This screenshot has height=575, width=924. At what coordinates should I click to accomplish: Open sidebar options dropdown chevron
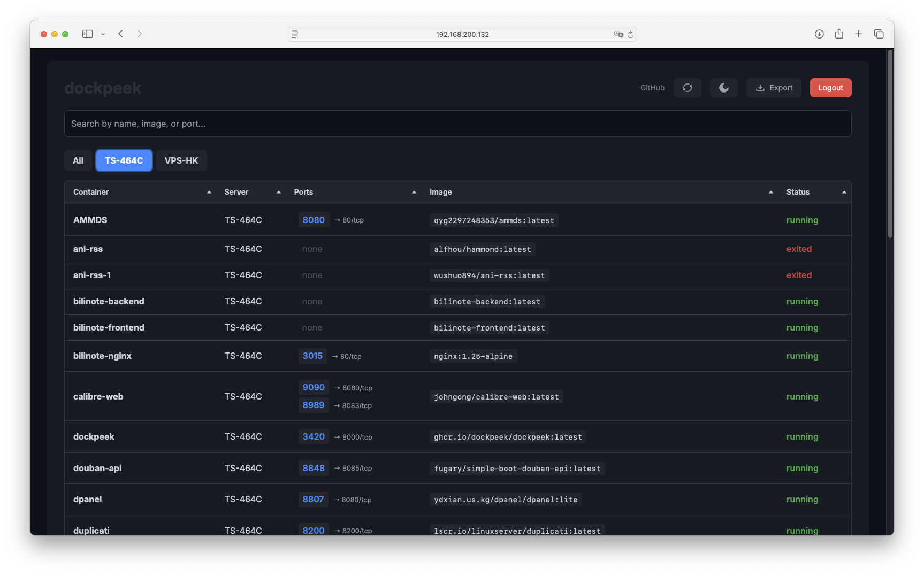(x=103, y=34)
